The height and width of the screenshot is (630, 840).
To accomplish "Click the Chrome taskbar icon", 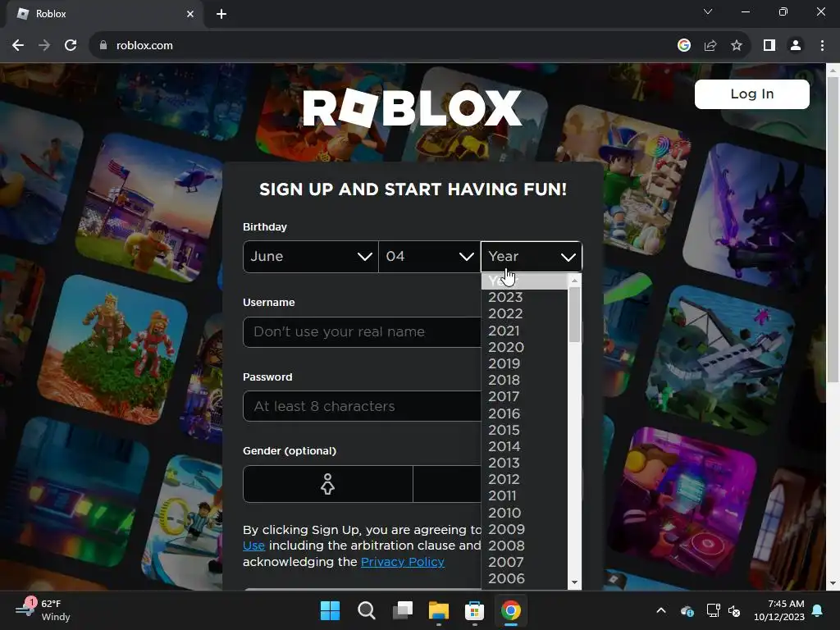I will 510,610.
